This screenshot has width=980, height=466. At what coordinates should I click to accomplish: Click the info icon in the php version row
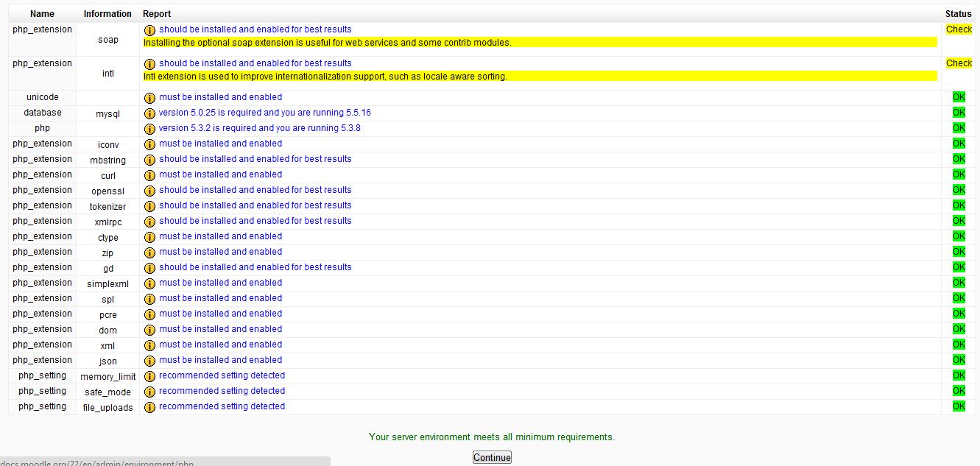click(x=150, y=129)
